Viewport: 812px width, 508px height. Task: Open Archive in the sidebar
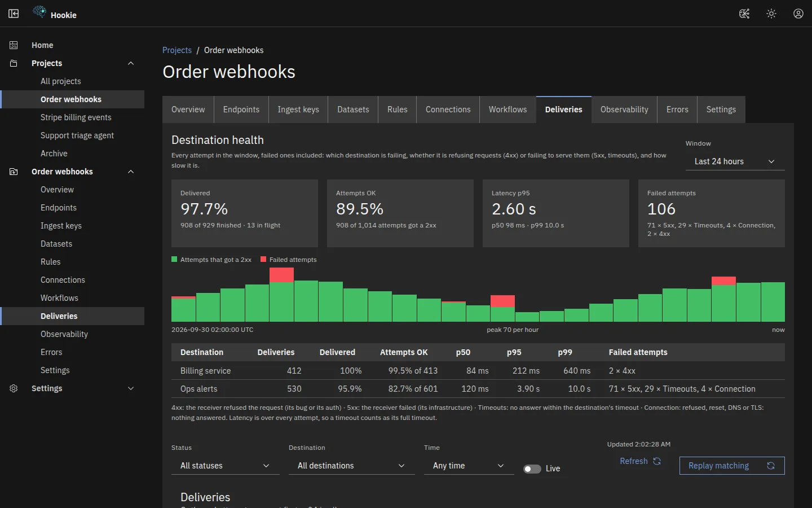pyautogui.click(x=72, y=154)
